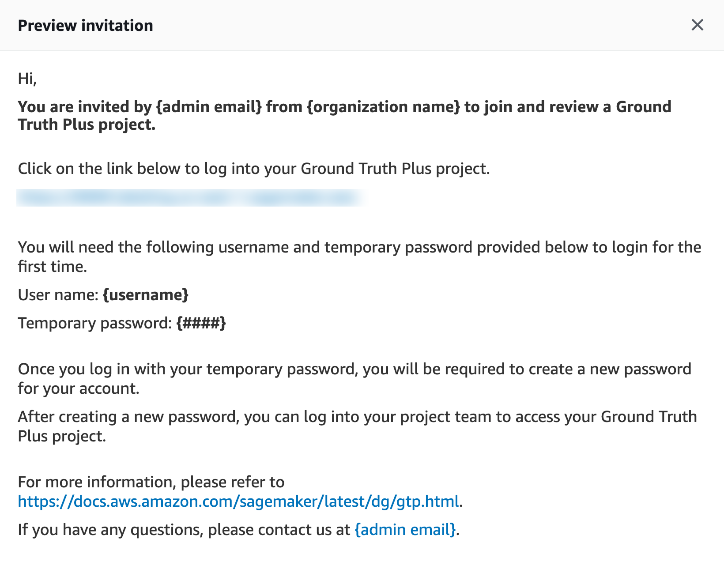Screen dimensions: 724x588
Task: Click the Preview invitation dialog title
Action: point(85,26)
